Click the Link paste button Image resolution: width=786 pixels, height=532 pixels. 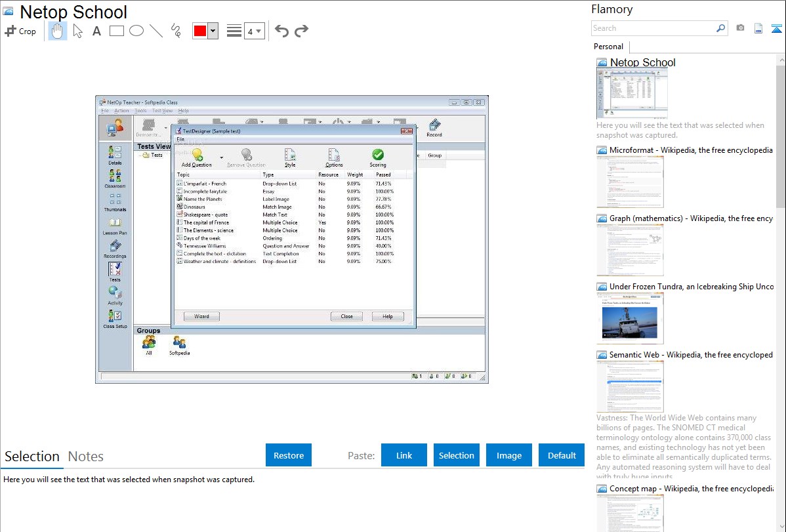click(x=404, y=455)
